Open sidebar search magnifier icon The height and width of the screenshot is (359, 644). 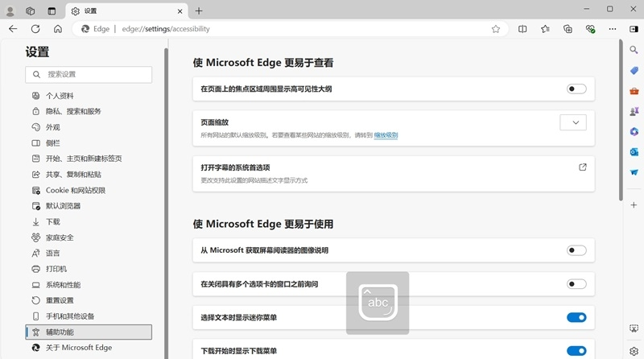pyautogui.click(x=634, y=50)
